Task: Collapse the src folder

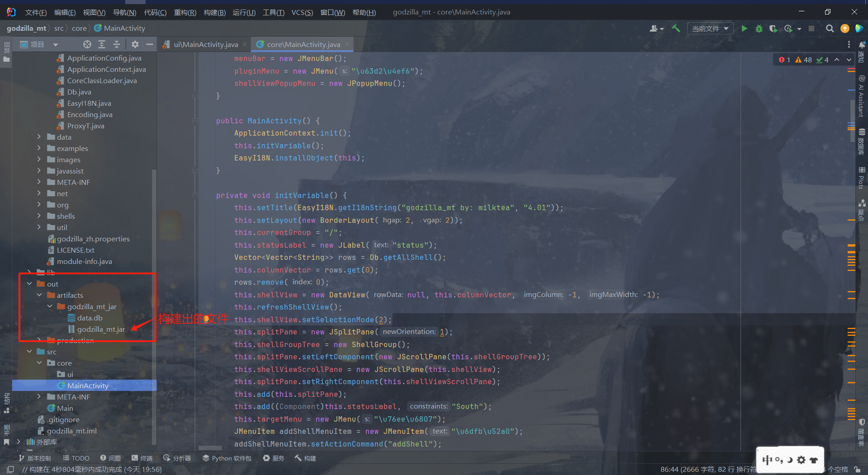Action: tap(29, 351)
